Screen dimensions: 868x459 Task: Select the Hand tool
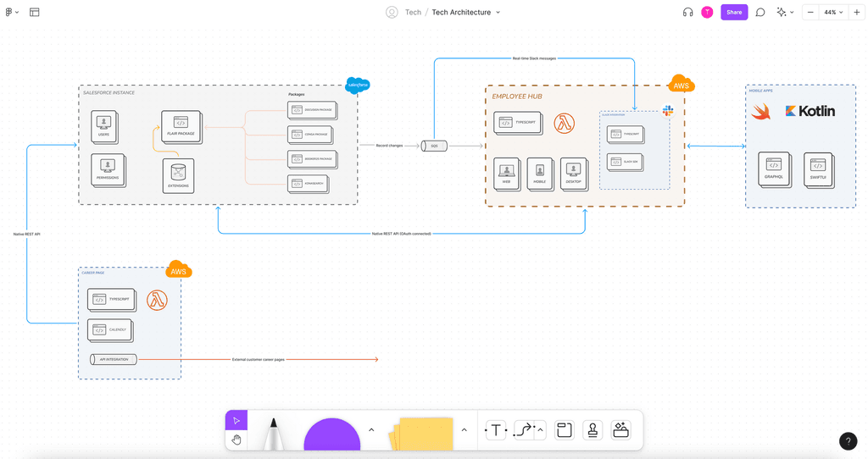(236, 440)
